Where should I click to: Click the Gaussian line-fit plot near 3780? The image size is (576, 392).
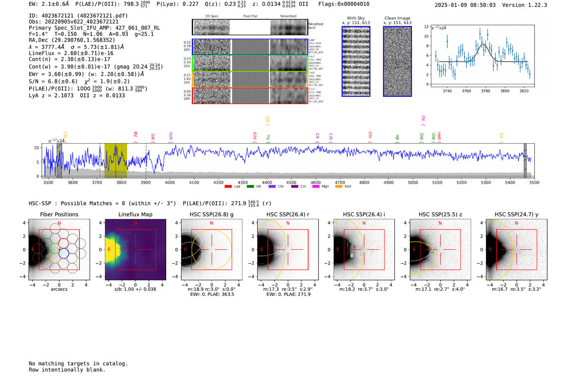pyautogui.click(x=482, y=56)
